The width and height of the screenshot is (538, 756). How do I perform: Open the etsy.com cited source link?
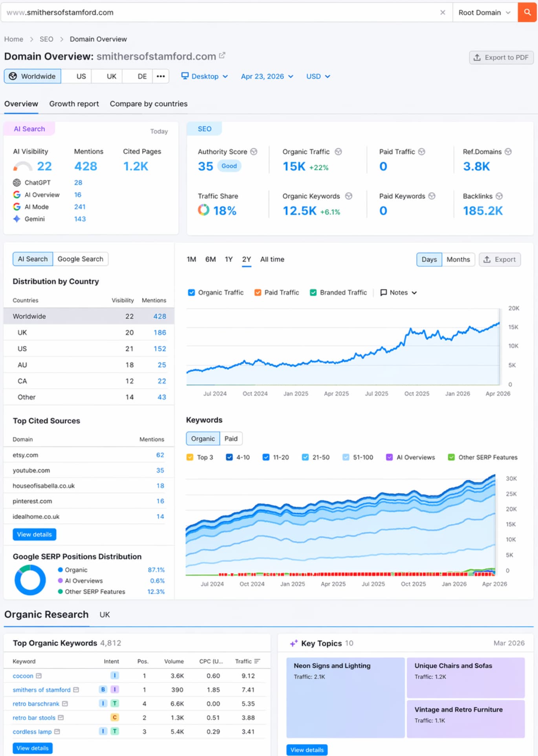pyautogui.click(x=26, y=455)
